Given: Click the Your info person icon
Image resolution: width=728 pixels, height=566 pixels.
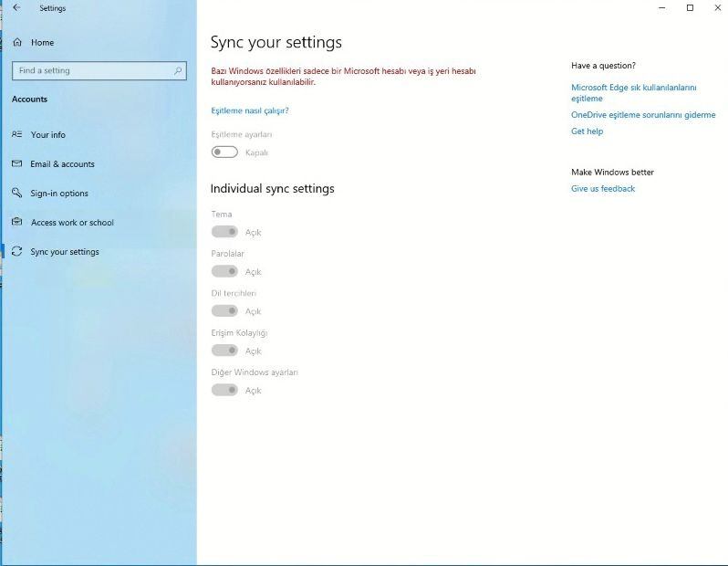Looking at the screenshot, I should [16, 134].
